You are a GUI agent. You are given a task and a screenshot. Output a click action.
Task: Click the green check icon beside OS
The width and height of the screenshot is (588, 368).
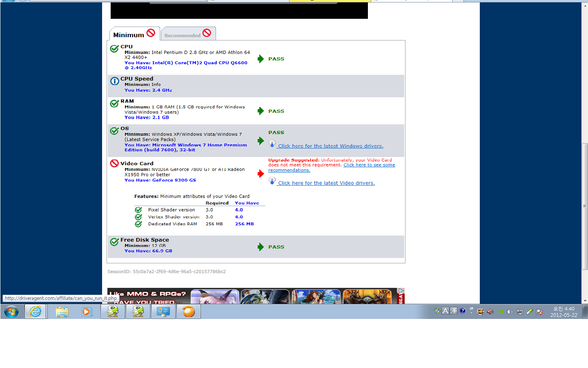(x=114, y=131)
